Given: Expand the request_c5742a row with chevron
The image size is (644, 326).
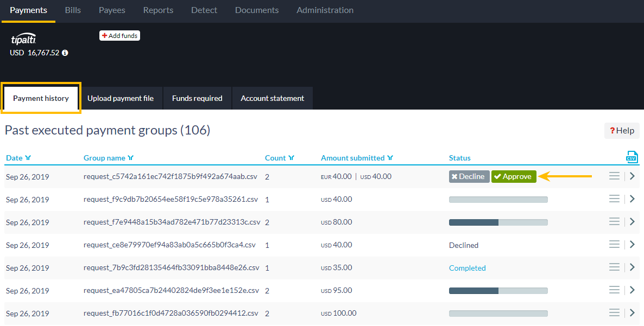Looking at the screenshot, I should [632, 176].
